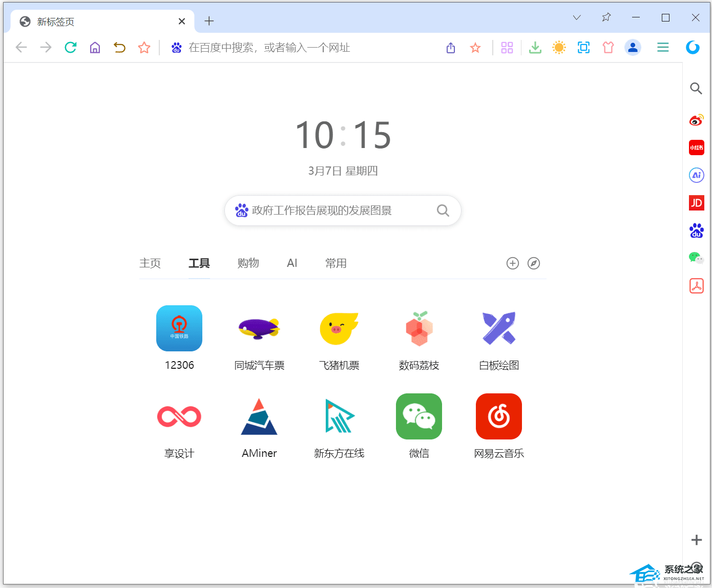
Task: Open the 12306 shortcut
Action: (179, 338)
